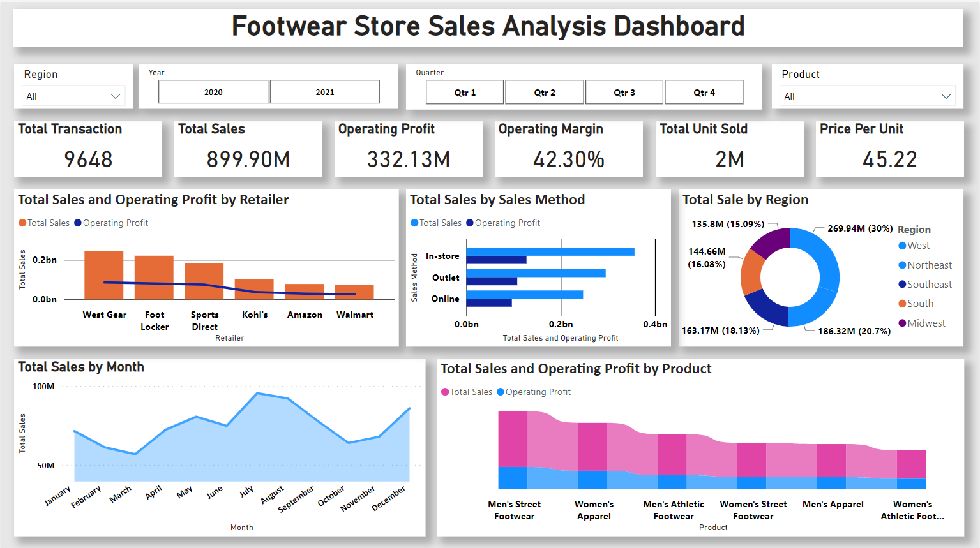980x548 pixels.
Task: Click Total Sales legend in Retailer chart
Action: click(x=44, y=223)
